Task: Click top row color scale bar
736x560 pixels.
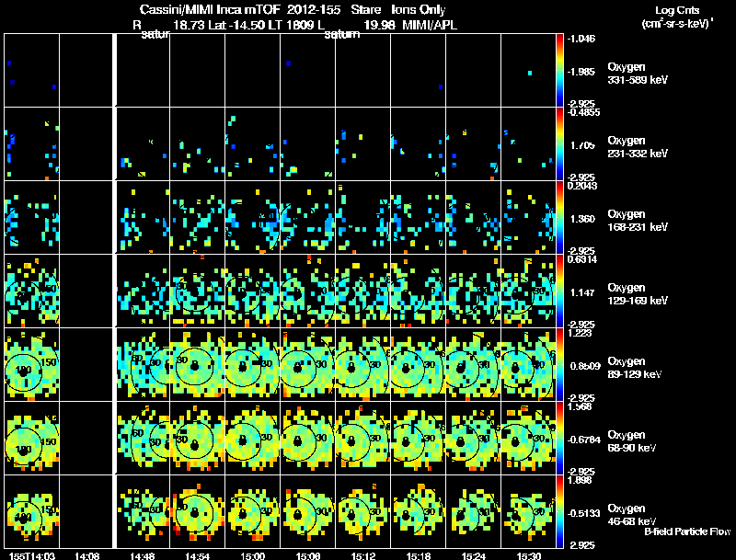Action: point(559,70)
